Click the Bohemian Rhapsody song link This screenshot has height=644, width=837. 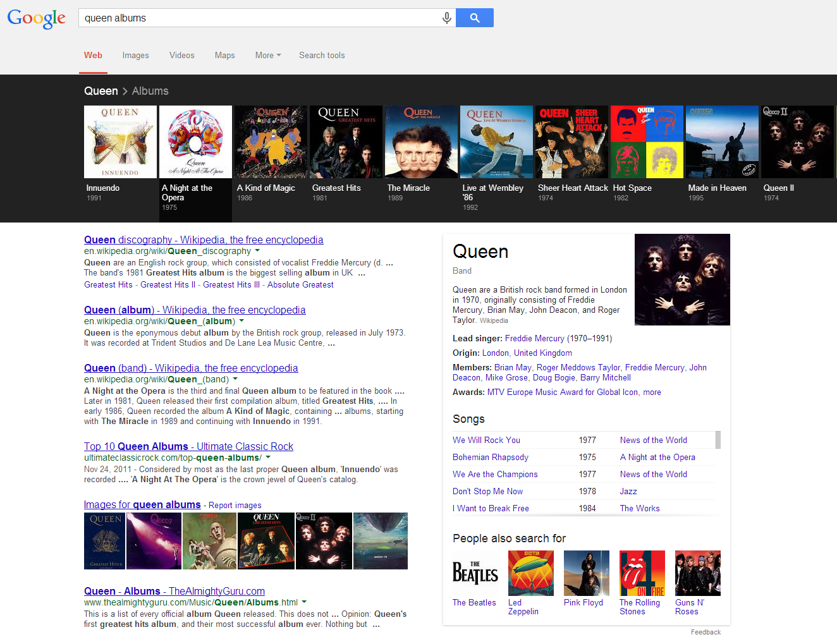(x=491, y=458)
